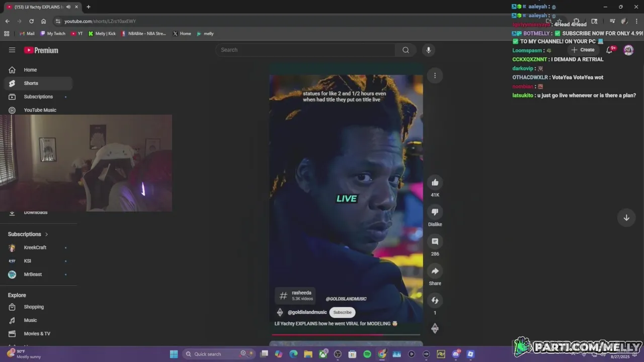Open KreekCraft subscription channel
The image size is (644, 362).
[36, 247]
